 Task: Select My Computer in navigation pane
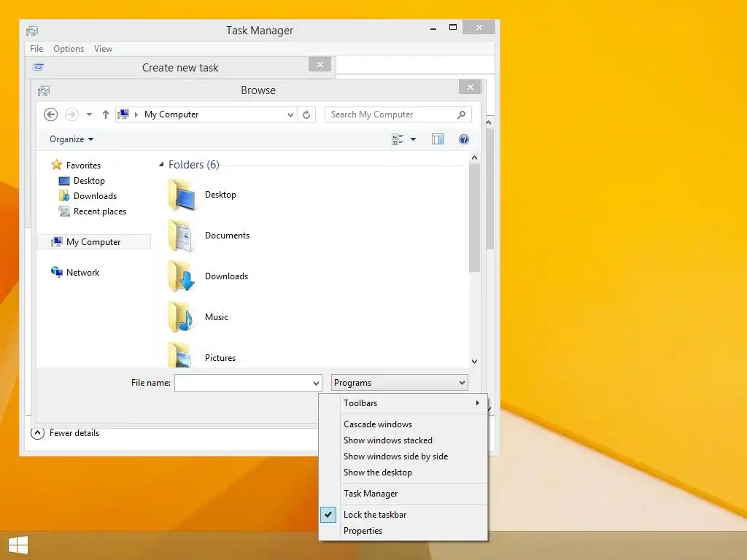point(94,242)
